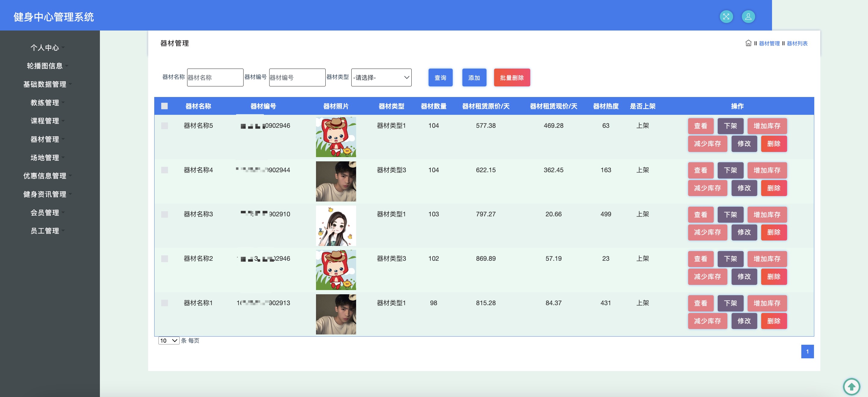Click the 器材热度 column header
Viewport: 868px width, 397px height.
click(x=605, y=106)
